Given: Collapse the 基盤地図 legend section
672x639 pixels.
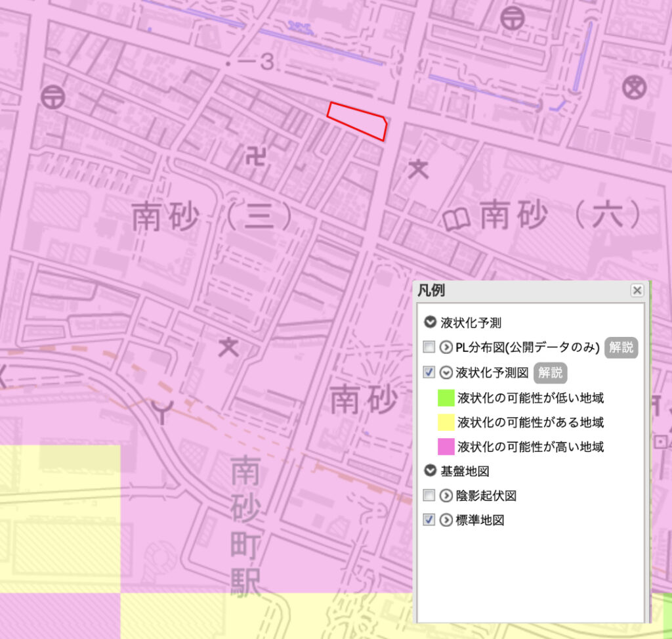Looking at the screenshot, I should pyautogui.click(x=430, y=471).
